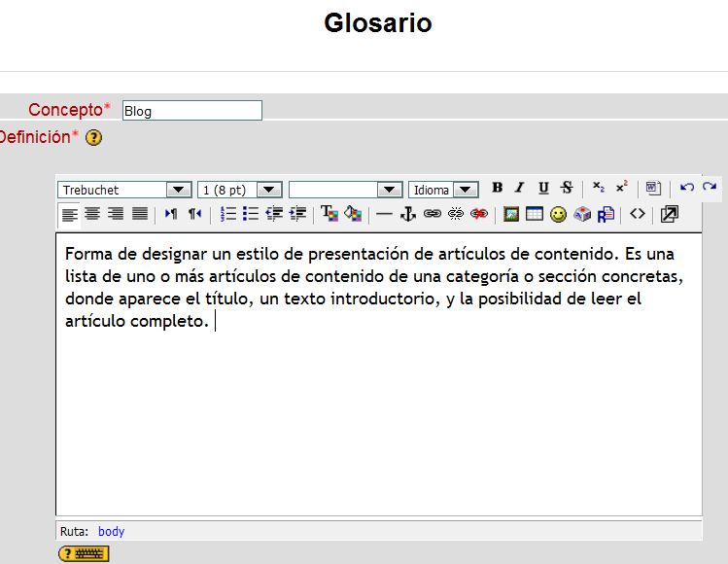Open the text font color picker
This screenshot has height=564, width=728.
point(329,214)
